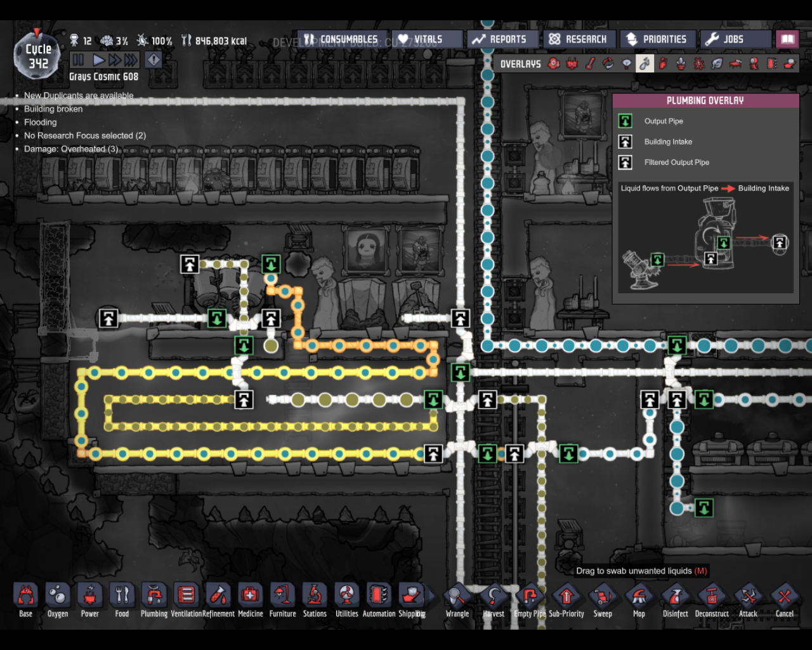Click the Cycle 342 asteroid indicator
Image resolution: width=812 pixels, height=650 pixels.
[x=38, y=56]
